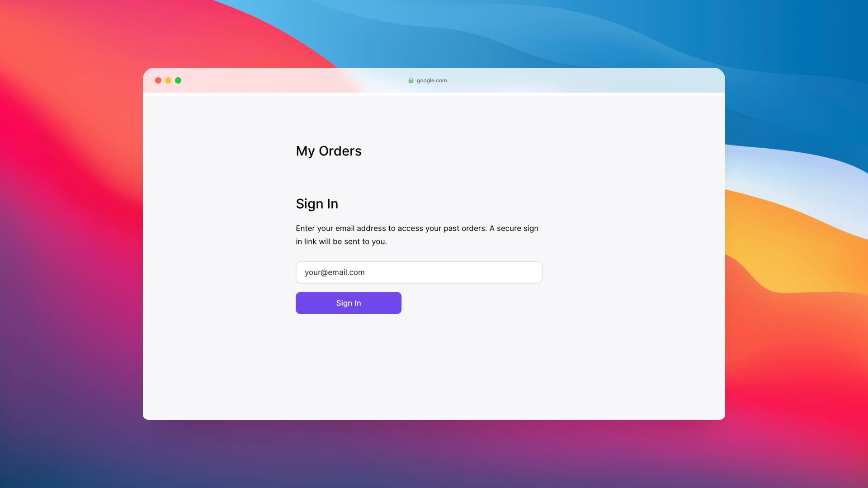Click empty title bar area right of google.com
Screen dimensions: 868x488
pos(588,80)
